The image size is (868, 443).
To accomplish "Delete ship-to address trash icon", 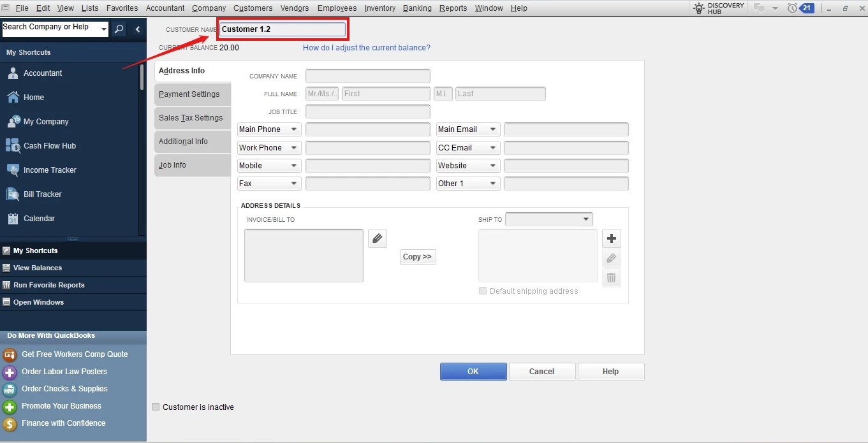I will 612,278.
